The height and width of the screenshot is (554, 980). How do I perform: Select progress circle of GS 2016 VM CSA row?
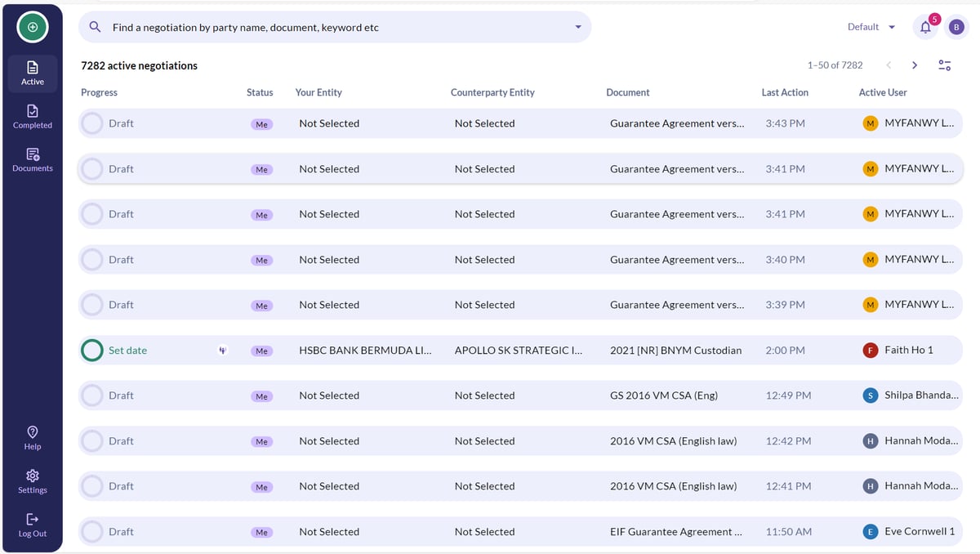point(93,395)
